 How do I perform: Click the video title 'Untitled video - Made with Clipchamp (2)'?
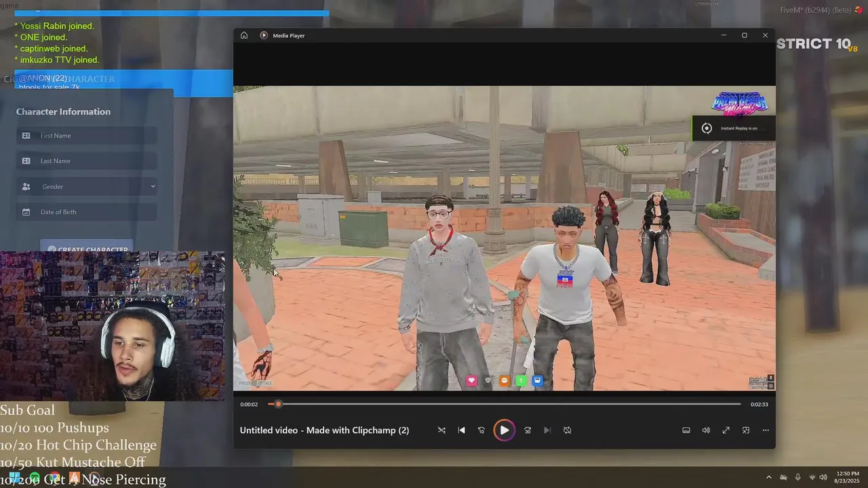click(x=324, y=430)
